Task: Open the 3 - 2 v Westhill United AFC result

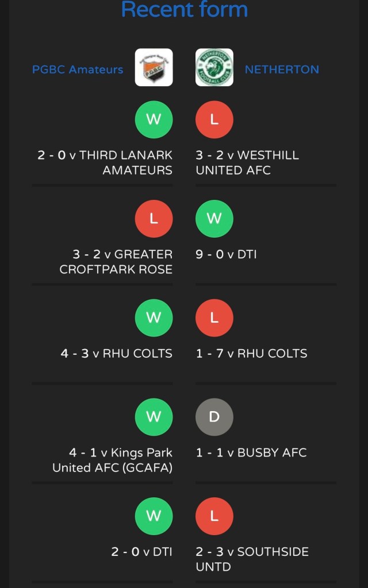Action: (x=247, y=163)
